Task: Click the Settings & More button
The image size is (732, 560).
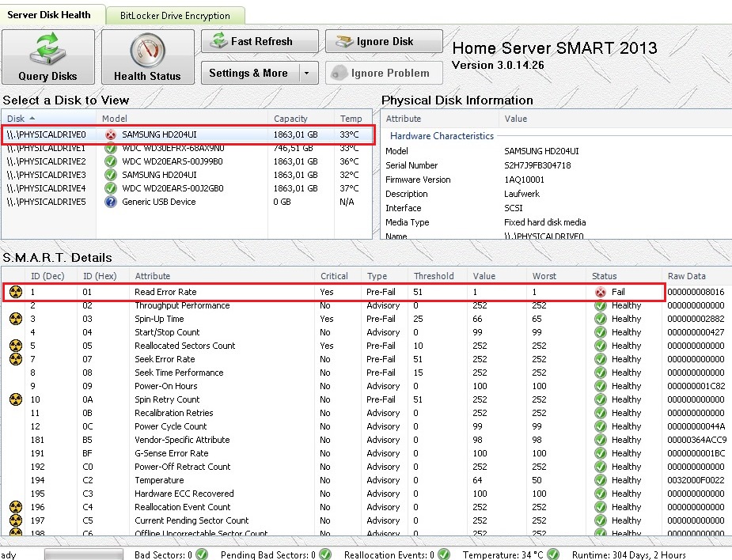Action: tap(248, 73)
